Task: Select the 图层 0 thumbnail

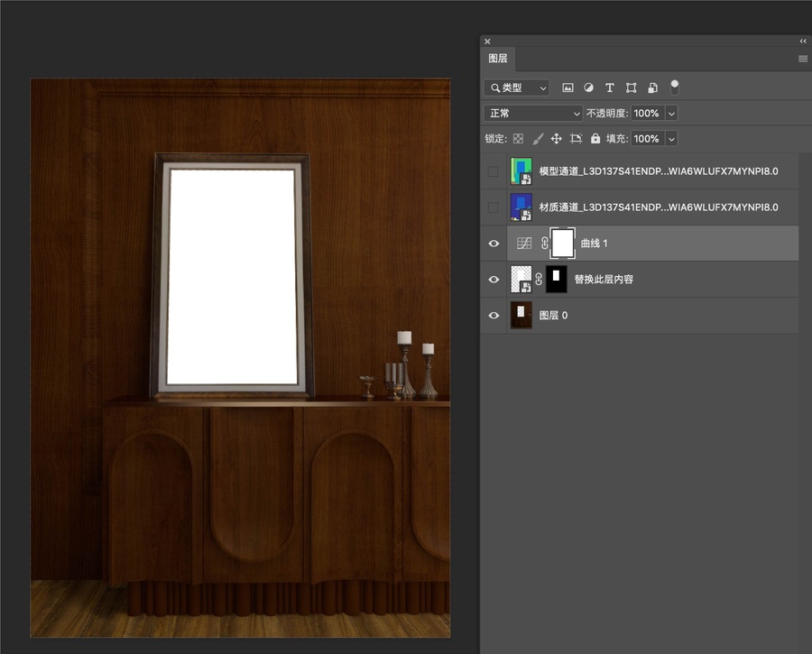Action: coord(521,316)
